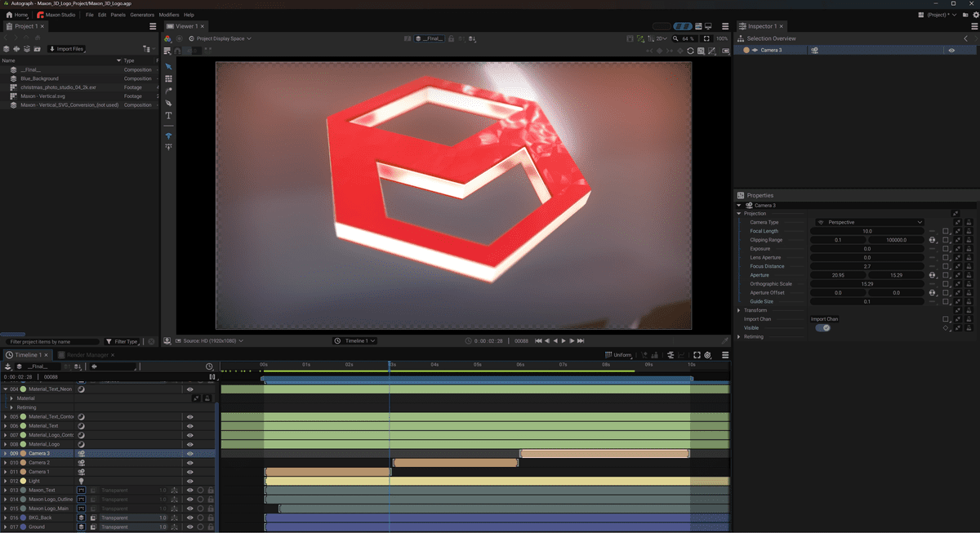This screenshot has width=980, height=533.
Task: Click the Focal Length value field
Action: 867,231
